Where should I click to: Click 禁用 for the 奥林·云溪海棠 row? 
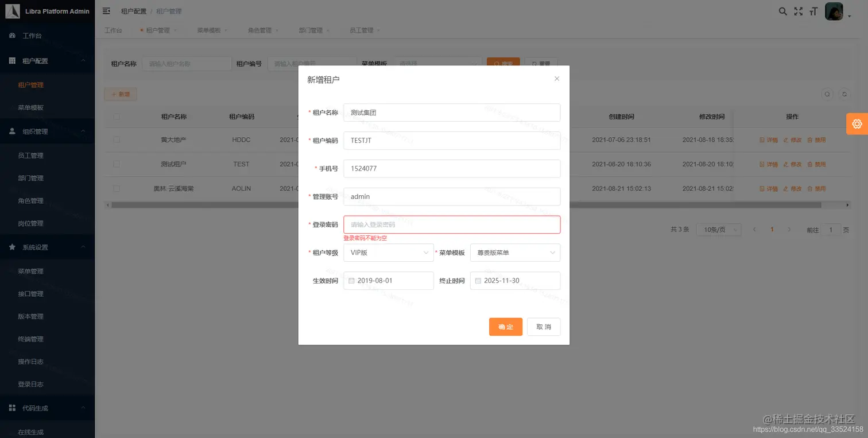click(x=816, y=188)
